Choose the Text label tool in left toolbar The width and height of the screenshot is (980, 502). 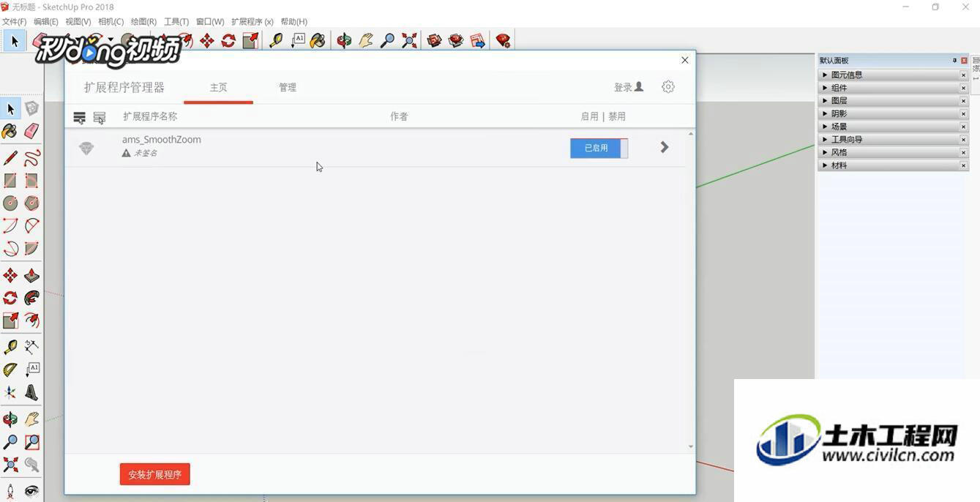click(x=31, y=370)
